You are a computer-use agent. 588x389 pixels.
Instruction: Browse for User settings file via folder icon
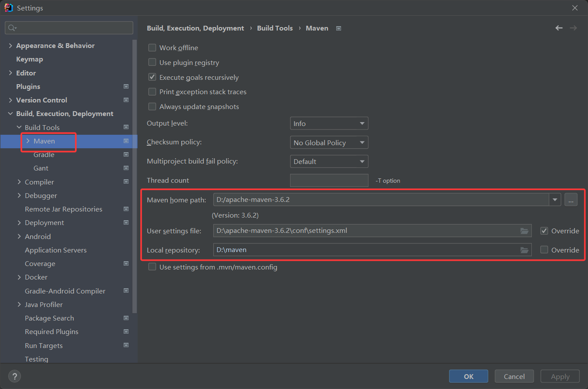coord(524,231)
